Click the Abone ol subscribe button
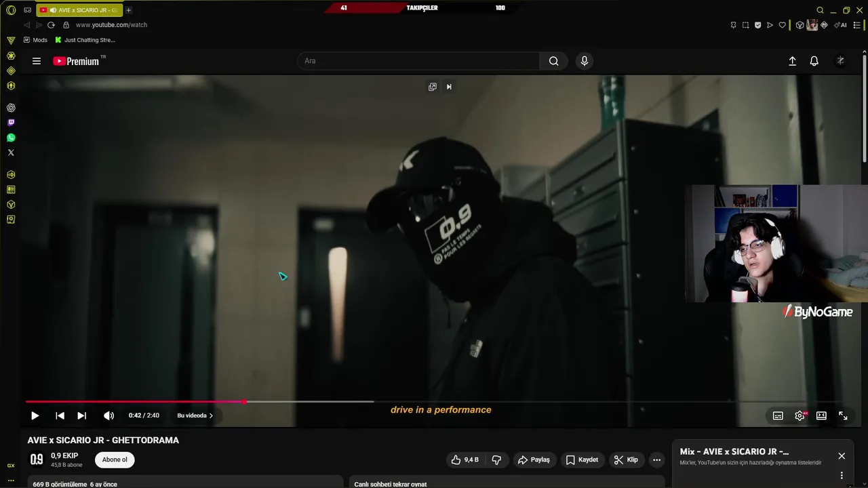This screenshot has width=868, height=488. (x=115, y=460)
